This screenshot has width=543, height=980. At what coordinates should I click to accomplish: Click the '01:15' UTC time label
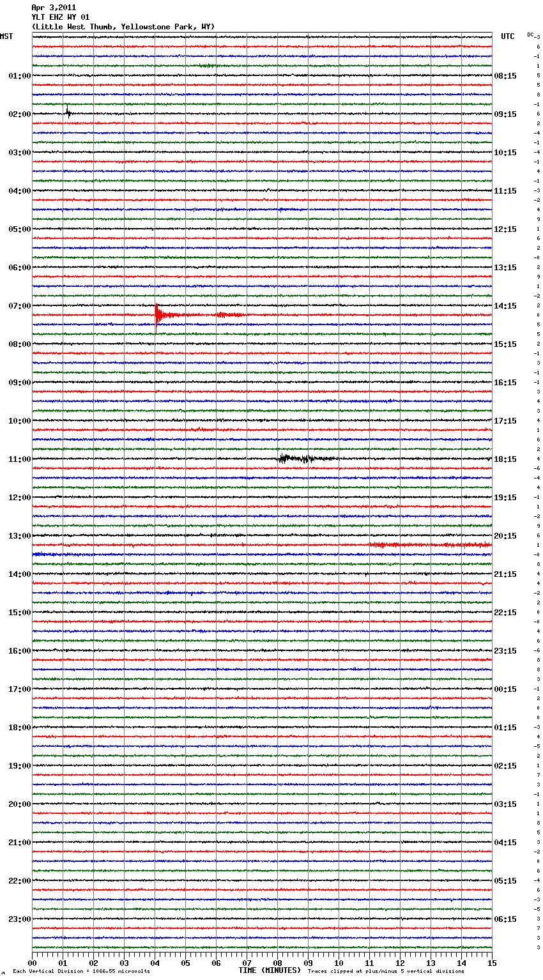click(x=505, y=728)
